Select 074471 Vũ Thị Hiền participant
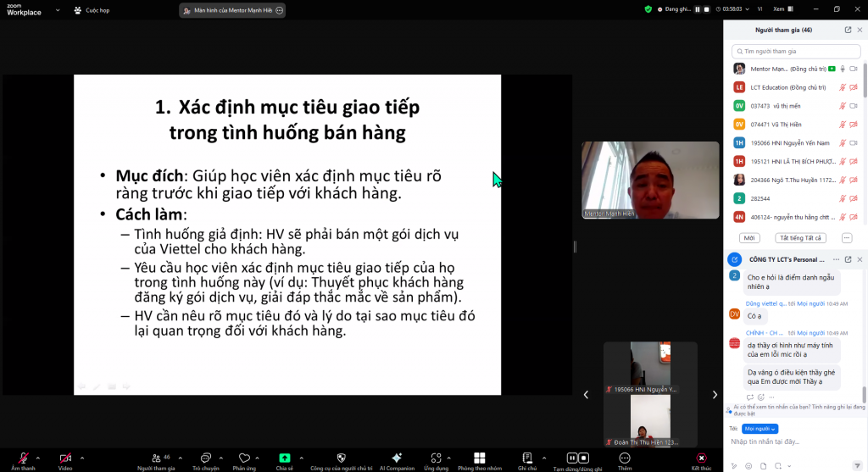 pyautogui.click(x=795, y=125)
